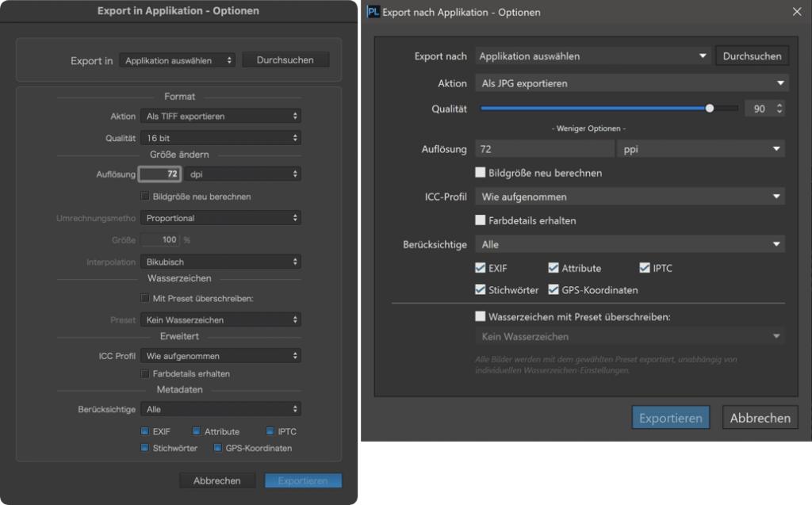Open ICC-Profil dropdown in right window

[x=630, y=197]
